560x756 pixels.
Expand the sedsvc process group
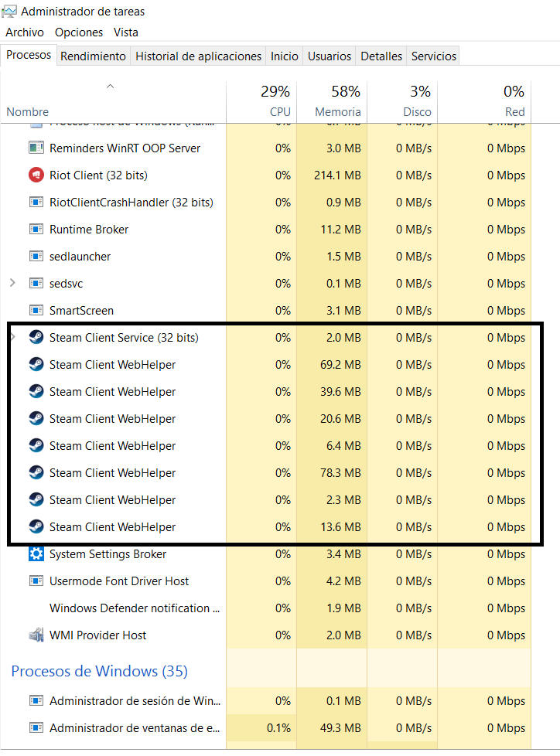(12, 283)
